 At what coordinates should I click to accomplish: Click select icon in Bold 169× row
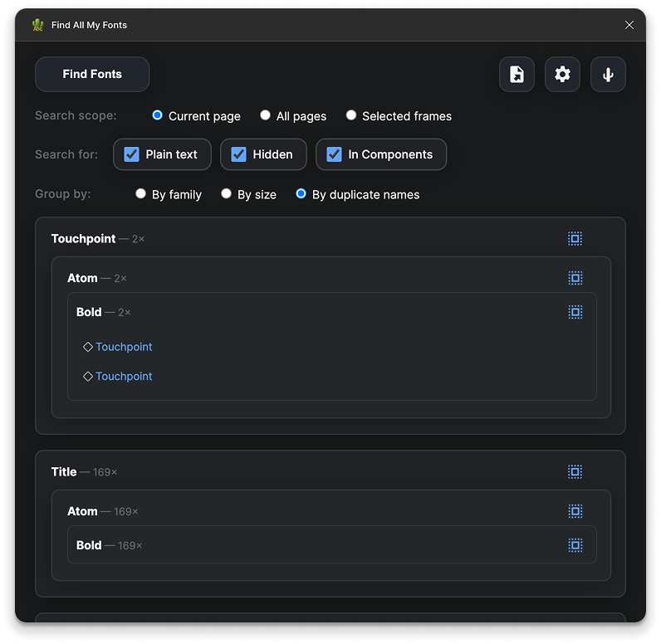pyautogui.click(x=575, y=545)
